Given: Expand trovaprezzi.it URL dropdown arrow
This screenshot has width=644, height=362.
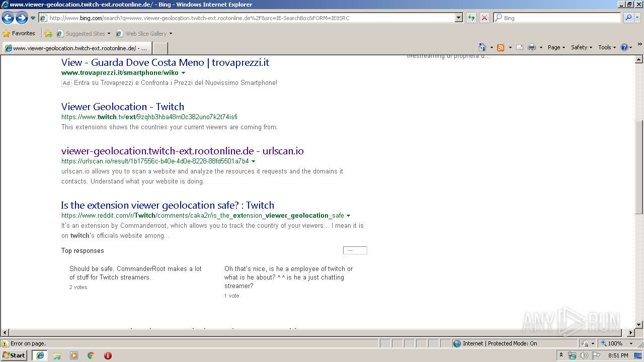Looking at the screenshot, I should tap(183, 73).
